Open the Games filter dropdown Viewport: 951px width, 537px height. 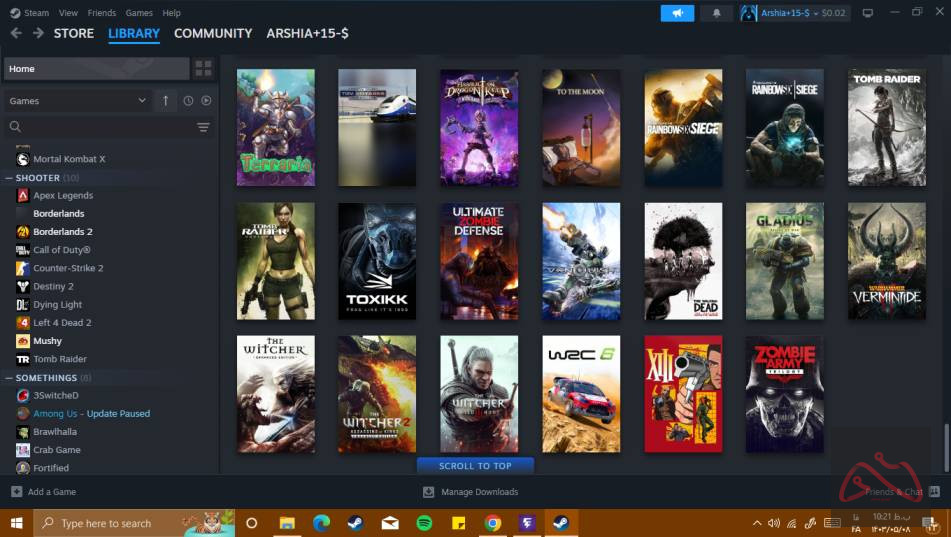coord(78,101)
